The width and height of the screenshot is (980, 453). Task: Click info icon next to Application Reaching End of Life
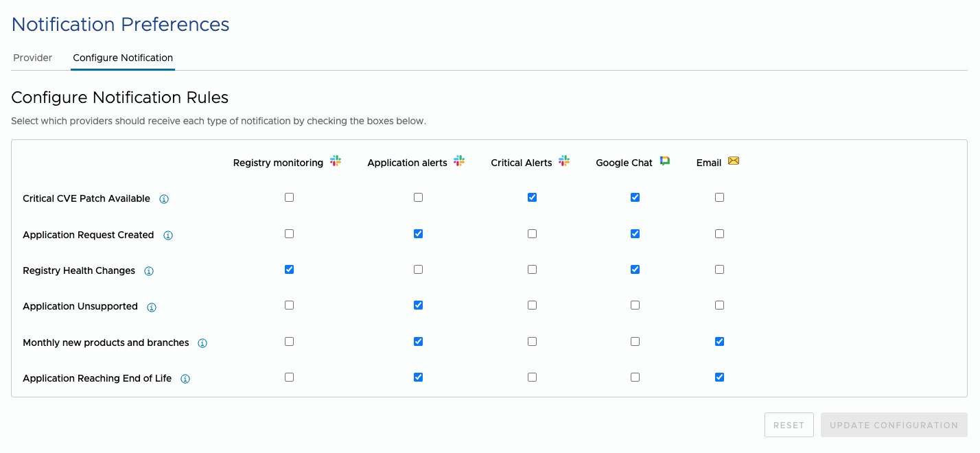click(x=185, y=379)
